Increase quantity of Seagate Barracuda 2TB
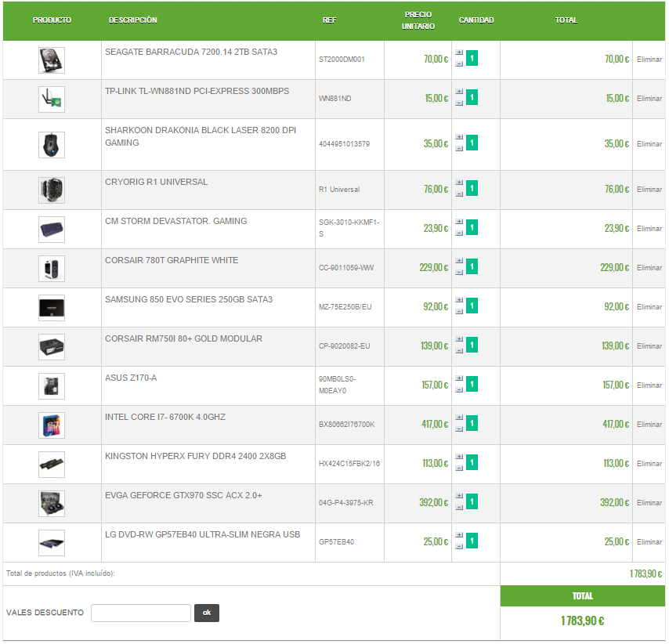669x644 pixels. pyautogui.click(x=459, y=52)
